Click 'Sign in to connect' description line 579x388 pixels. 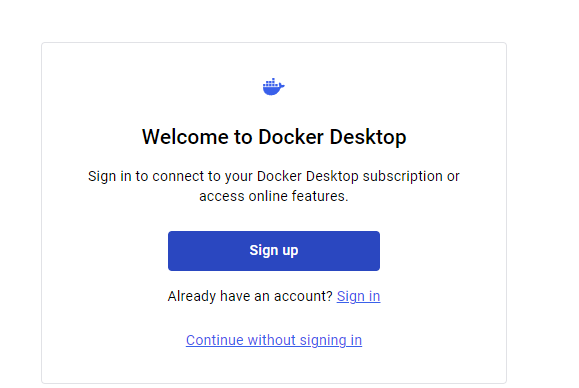pyautogui.click(x=274, y=176)
